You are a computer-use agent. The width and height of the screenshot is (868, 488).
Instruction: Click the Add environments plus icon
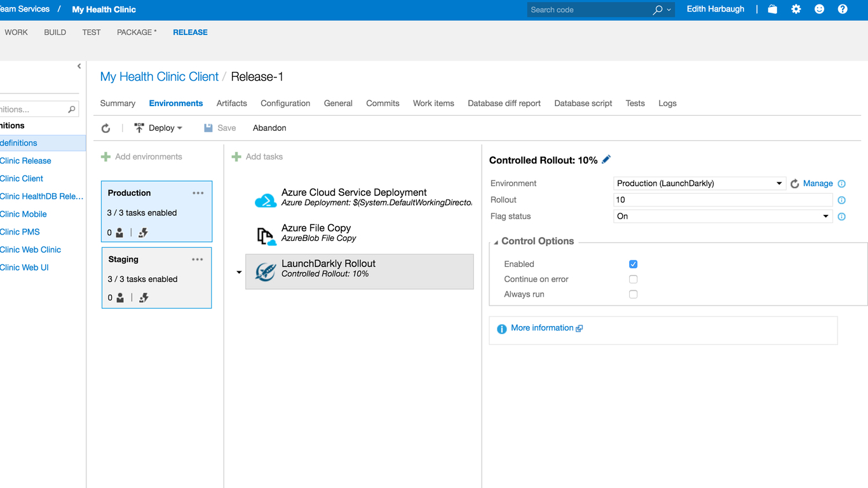(106, 157)
